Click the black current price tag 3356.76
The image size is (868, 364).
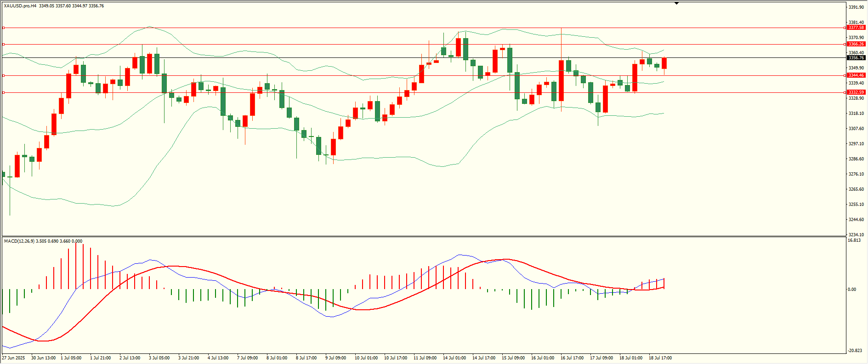(856, 58)
